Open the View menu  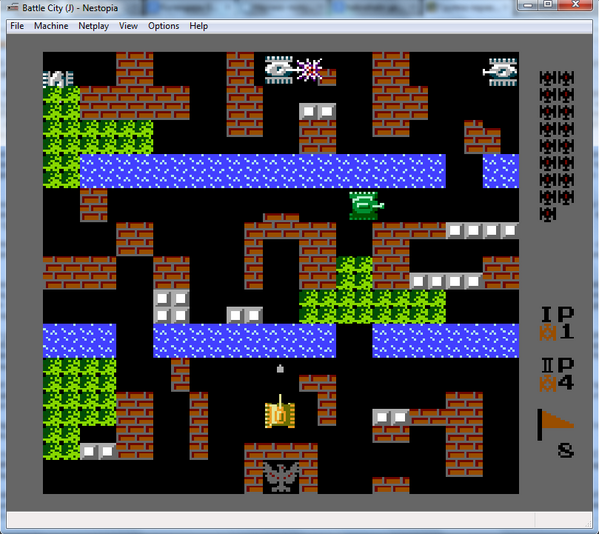(x=128, y=26)
